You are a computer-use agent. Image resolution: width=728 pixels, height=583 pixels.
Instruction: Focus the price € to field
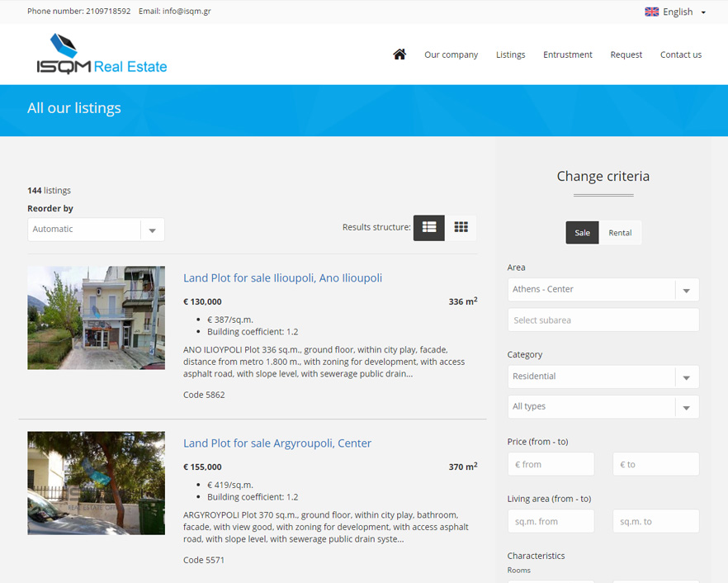coord(655,464)
